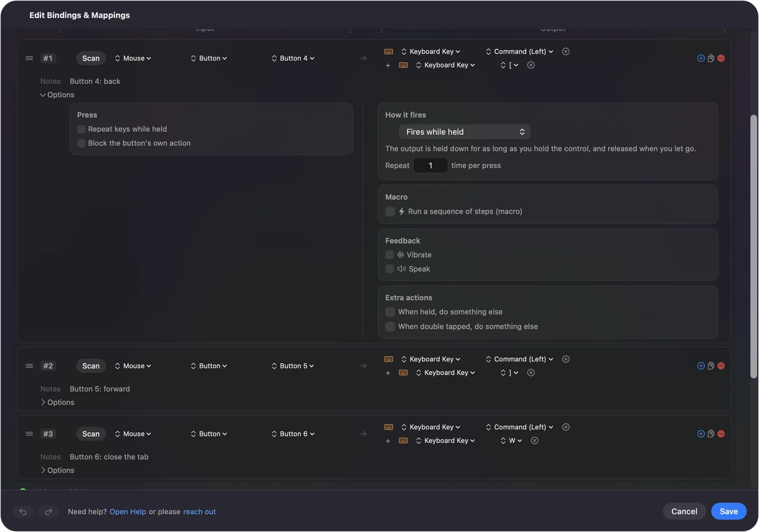Click the vertical scrollbar thumb
This screenshot has width=759, height=532.
[x=754, y=247]
